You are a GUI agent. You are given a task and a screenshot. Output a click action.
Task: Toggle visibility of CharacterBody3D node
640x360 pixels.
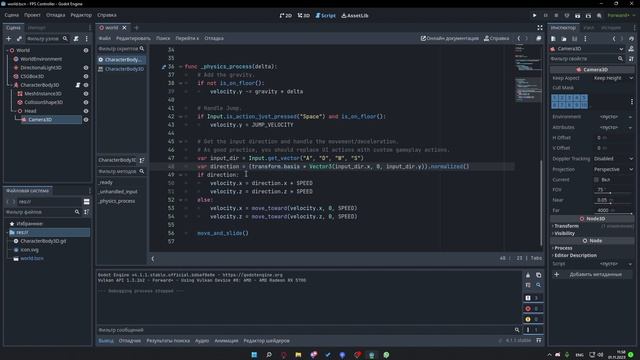point(86,85)
